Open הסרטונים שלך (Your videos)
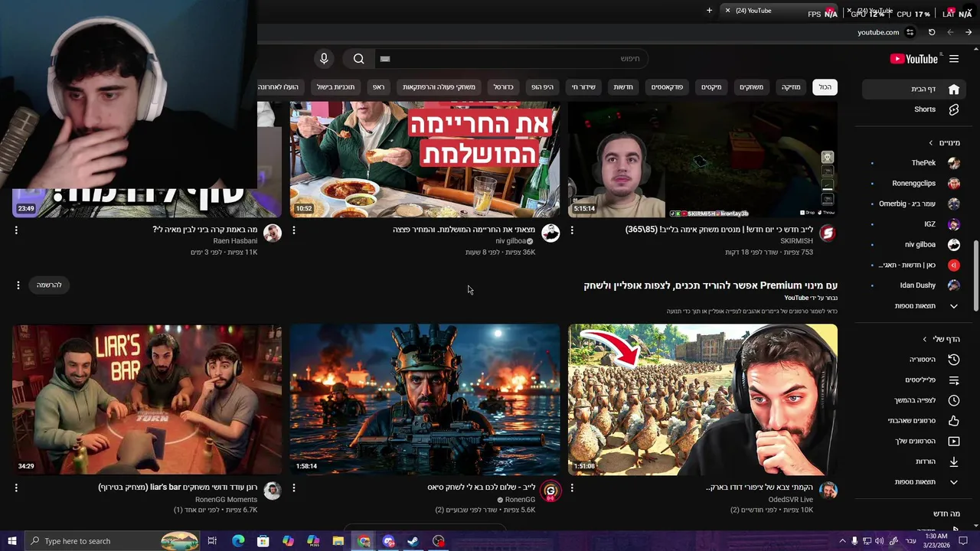The height and width of the screenshot is (551, 980). 913,441
